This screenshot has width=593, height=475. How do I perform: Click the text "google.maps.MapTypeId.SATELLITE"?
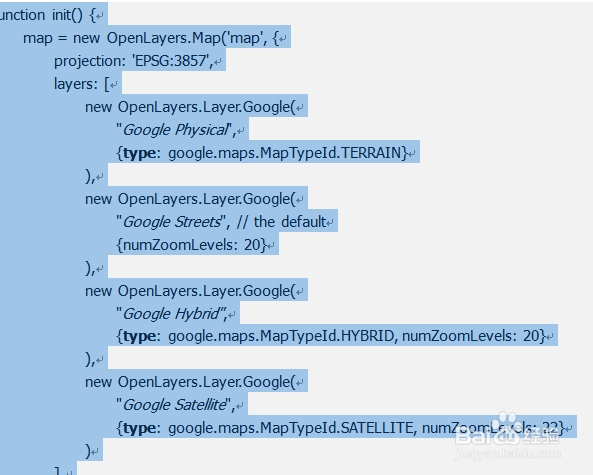point(291,428)
